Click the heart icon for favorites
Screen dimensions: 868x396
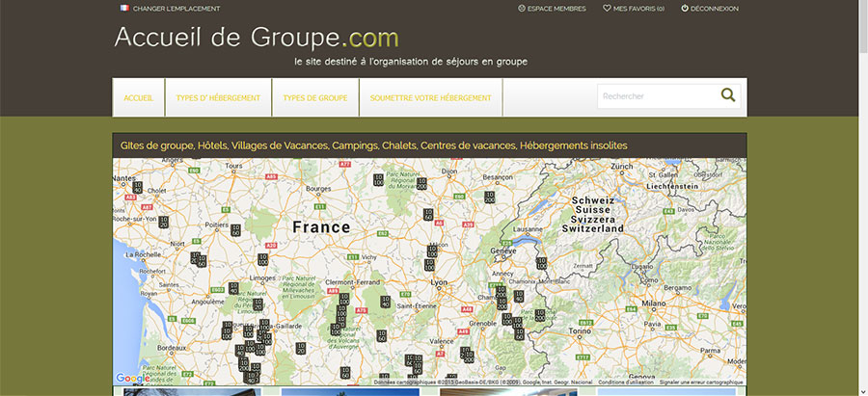click(x=607, y=9)
